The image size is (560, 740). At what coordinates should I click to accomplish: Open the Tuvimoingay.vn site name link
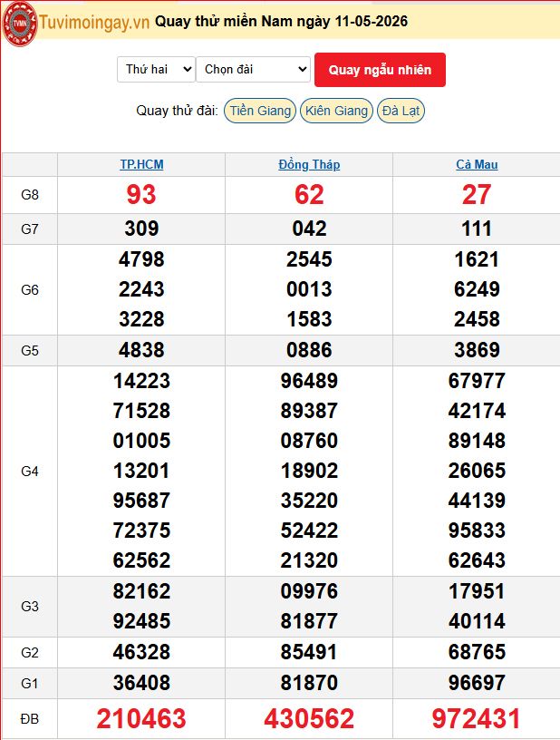point(94,22)
